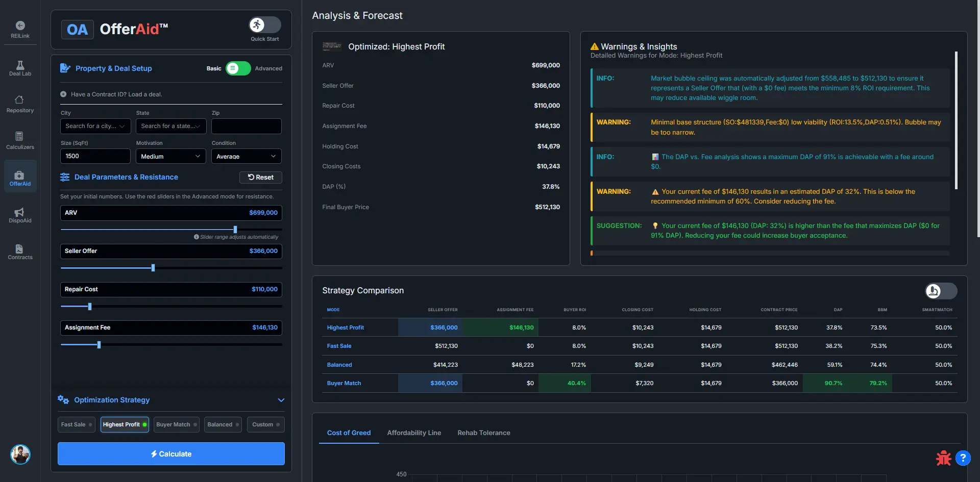
Task: Toggle the Strategy Comparison switch
Action: pos(941,291)
